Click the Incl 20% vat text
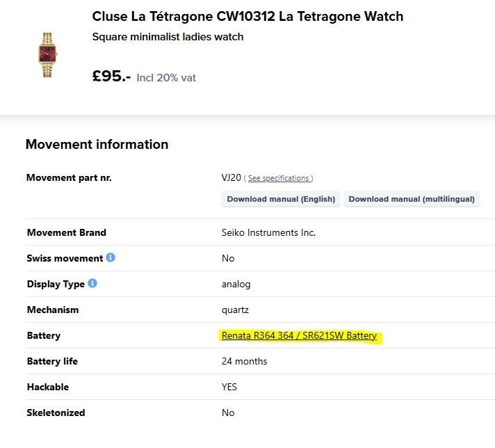The width and height of the screenshot is (495, 448). 166,78
